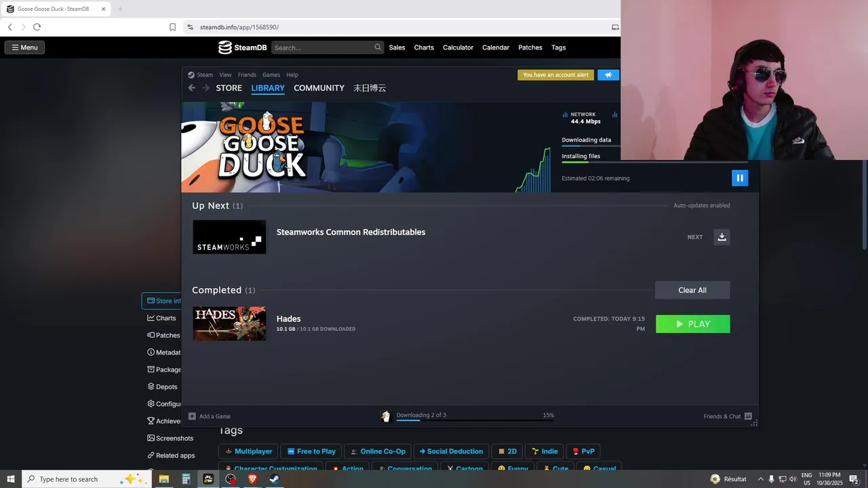View the 'You have an account alert' notice
The width and height of the screenshot is (868, 488).
click(555, 75)
